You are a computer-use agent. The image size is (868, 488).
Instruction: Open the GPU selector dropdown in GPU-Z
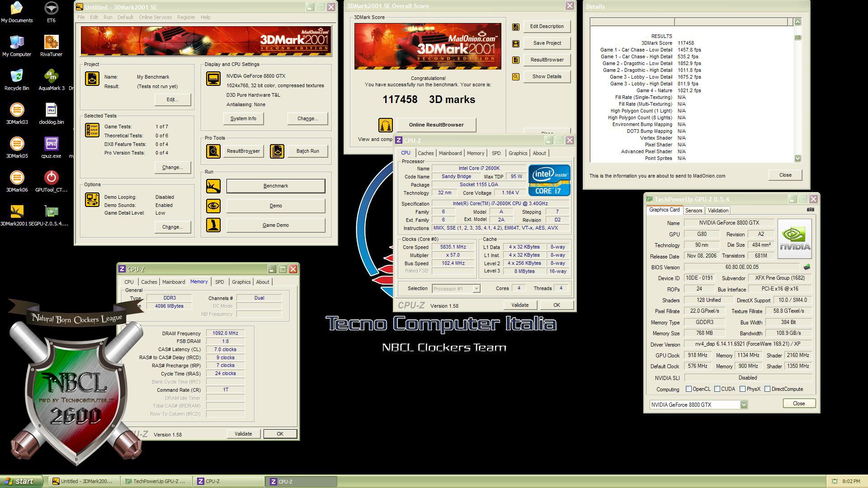(744, 405)
